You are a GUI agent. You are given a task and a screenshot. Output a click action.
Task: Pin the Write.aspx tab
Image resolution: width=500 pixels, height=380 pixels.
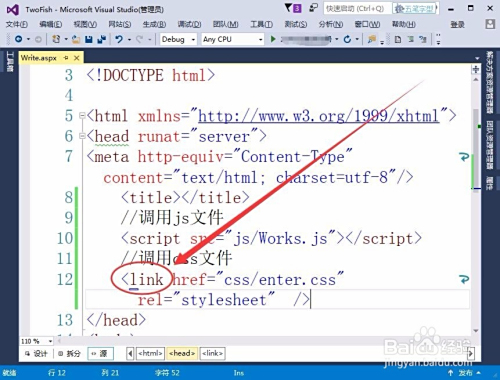point(66,58)
